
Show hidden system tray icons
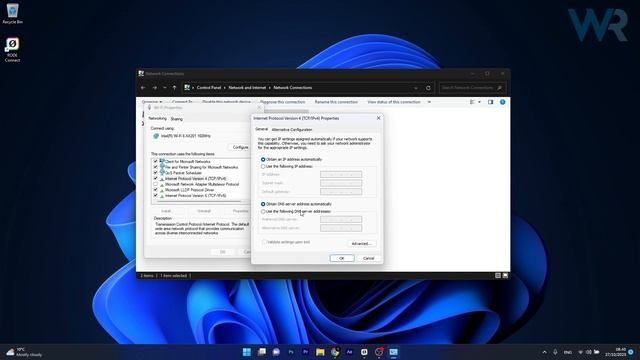(544, 352)
